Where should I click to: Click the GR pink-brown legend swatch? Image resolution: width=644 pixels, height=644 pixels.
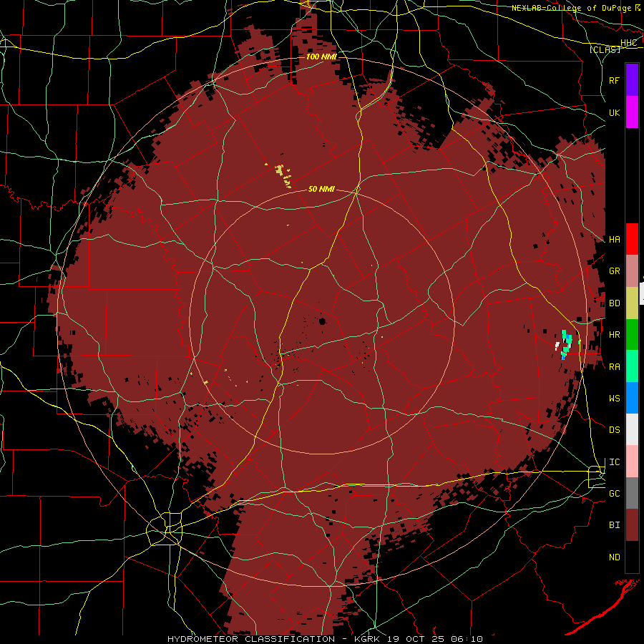click(x=632, y=270)
